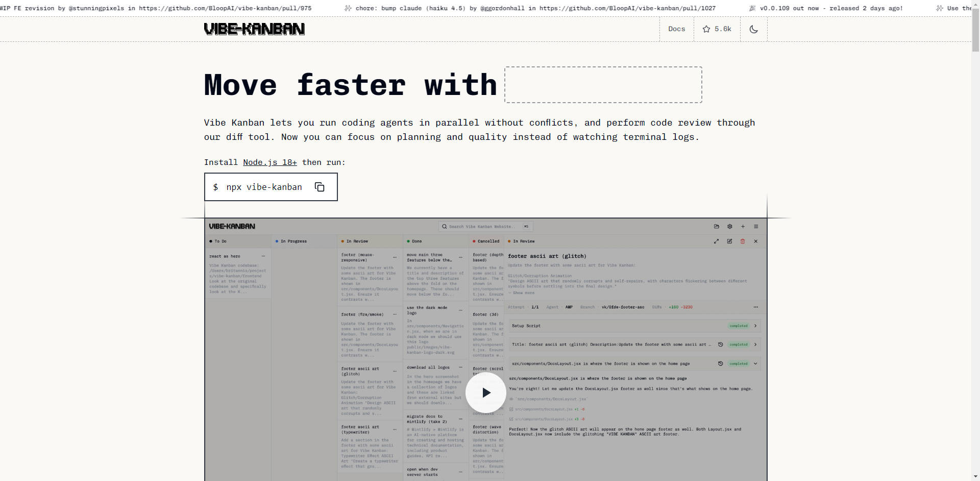
Task: Open the restore history clock on completed step
Action: [720, 344]
